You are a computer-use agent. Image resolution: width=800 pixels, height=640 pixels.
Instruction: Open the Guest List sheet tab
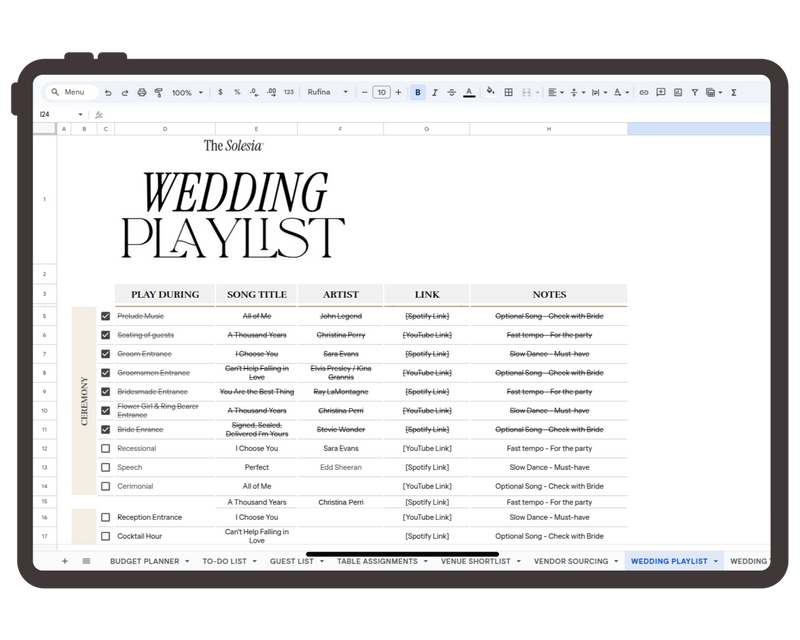[x=291, y=562]
